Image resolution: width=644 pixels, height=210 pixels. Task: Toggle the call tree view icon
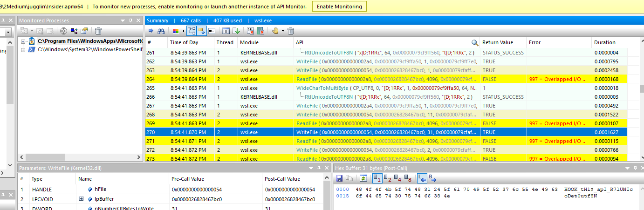tap(192, 31)
